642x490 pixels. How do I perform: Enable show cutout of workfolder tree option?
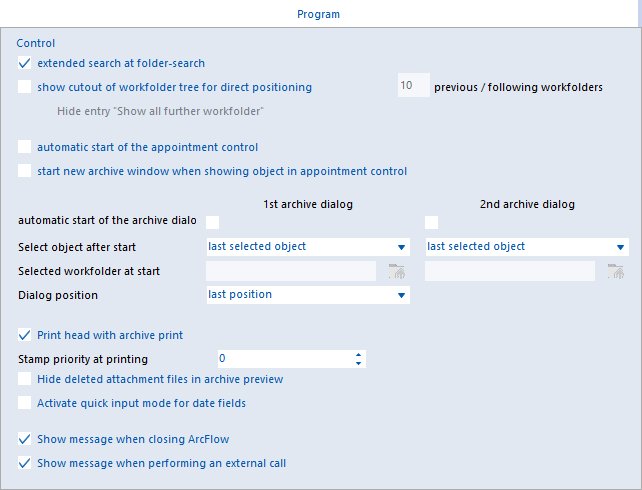point(25,87)
